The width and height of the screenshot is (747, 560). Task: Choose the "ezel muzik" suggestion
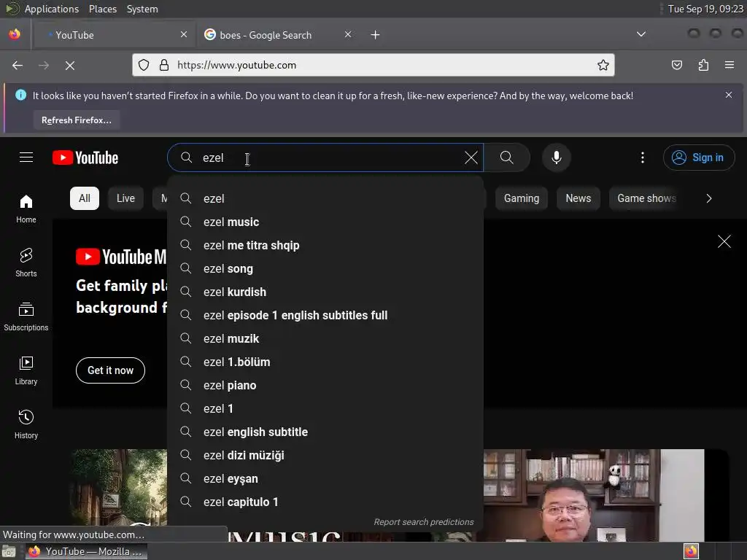click(325, 338)
